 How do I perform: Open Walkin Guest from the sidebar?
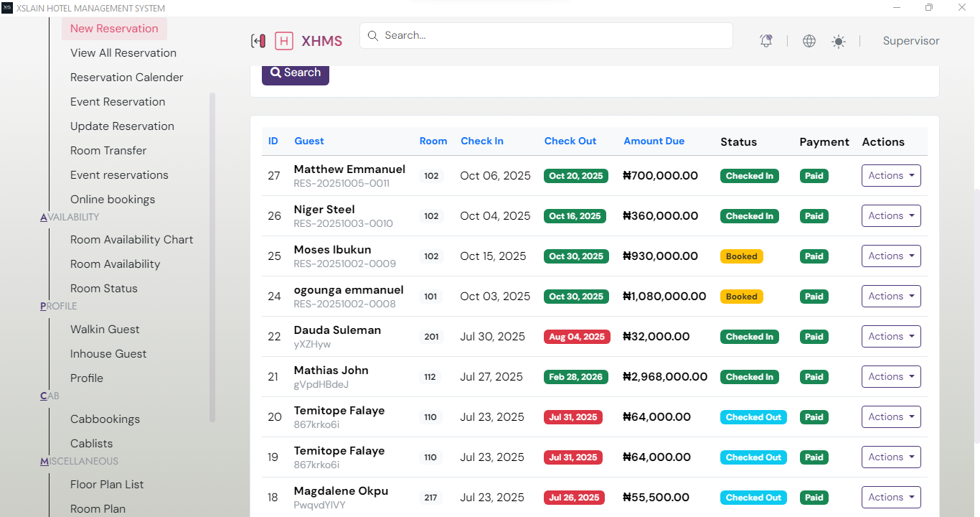[105, 329]
